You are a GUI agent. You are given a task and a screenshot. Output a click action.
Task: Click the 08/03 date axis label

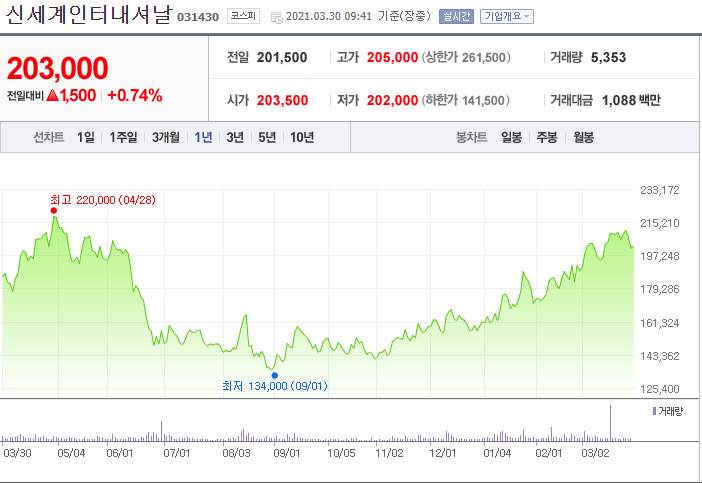236,453
